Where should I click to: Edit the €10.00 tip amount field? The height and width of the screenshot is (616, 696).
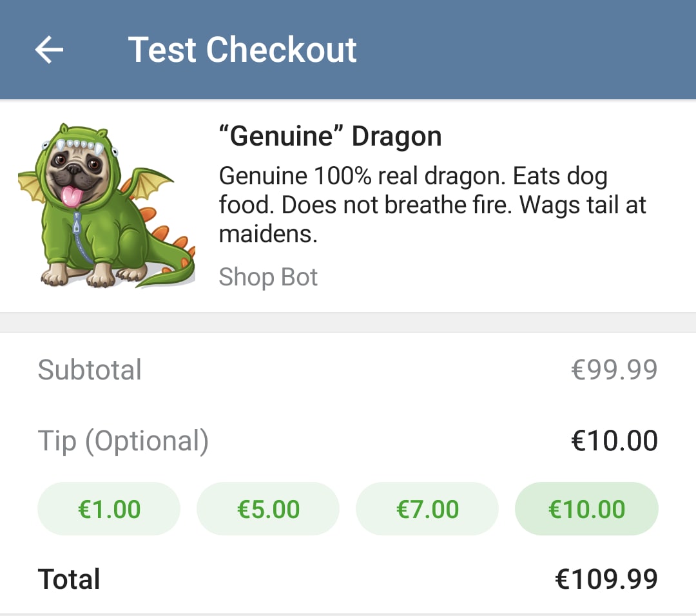click(614, 441)
